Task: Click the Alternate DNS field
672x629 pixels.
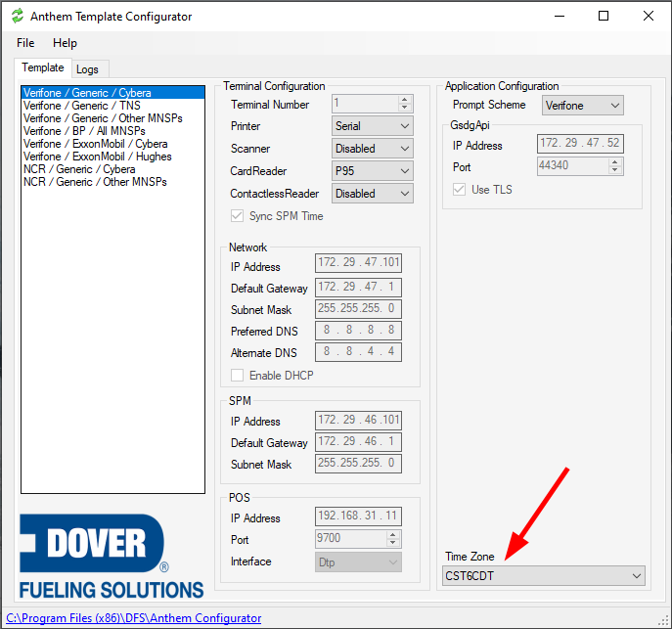Action: [358, 352]
